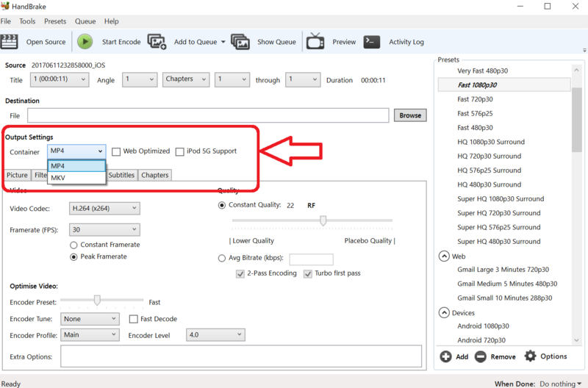The image size is (588, 388).
Task: Choose MP4 from the container list
Action: [76, 166]
